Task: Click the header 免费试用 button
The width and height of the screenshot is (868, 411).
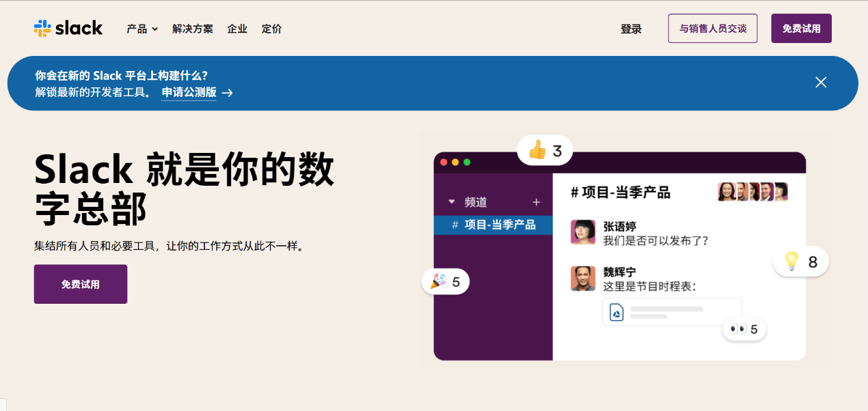Action: click(802, 29)
